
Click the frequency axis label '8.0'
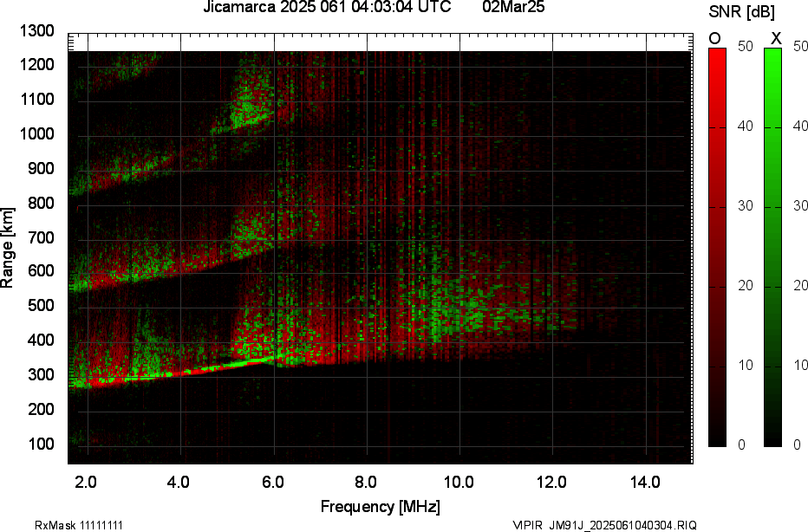(x=365, y=482)
